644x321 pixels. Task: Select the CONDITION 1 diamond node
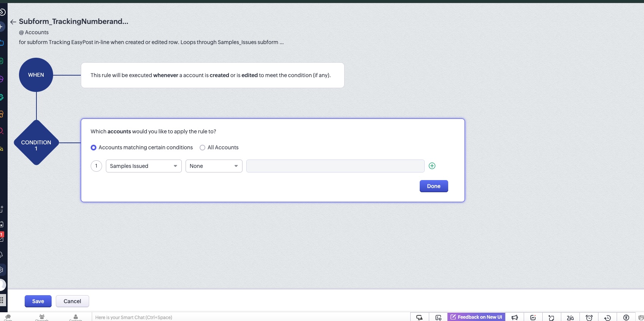36,142
